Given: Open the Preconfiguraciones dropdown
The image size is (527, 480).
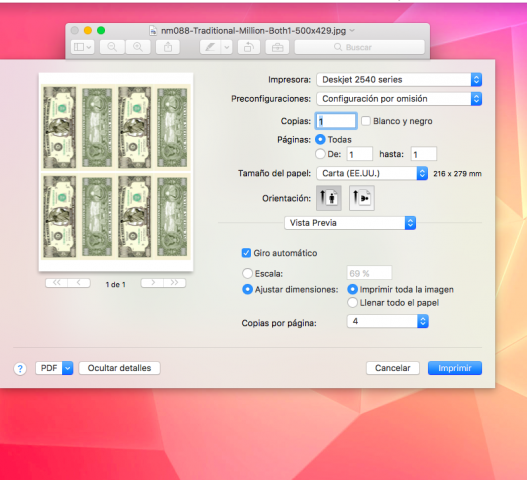Looking at the screenshot, I should pyautogui.click(x=399, y=99).
